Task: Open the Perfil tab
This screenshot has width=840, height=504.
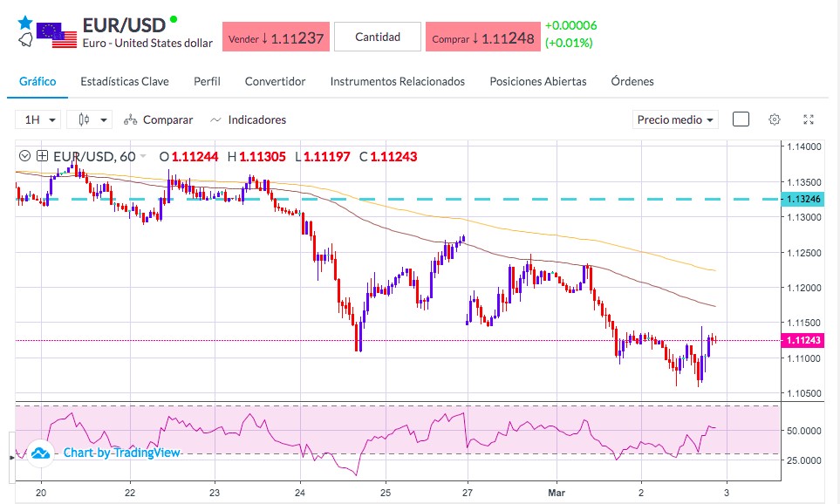Action: click(x=207, y=81)
